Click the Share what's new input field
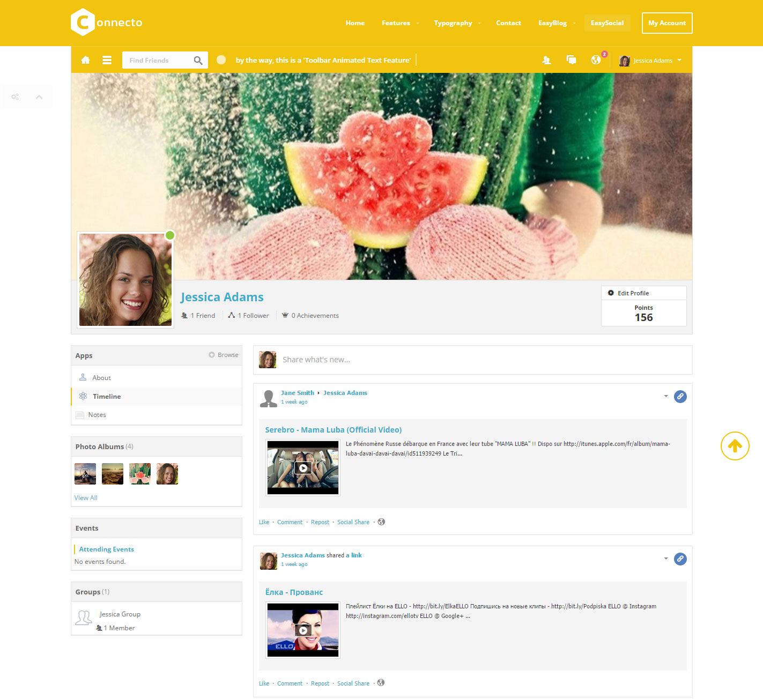 [472, 360]
